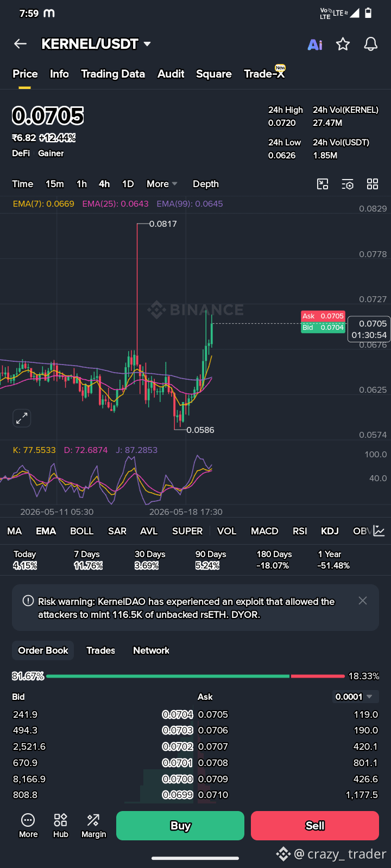Select the 1D chart interval
Image resolution: width=391 pixels, height=868 pixels.
click(128, 184)
